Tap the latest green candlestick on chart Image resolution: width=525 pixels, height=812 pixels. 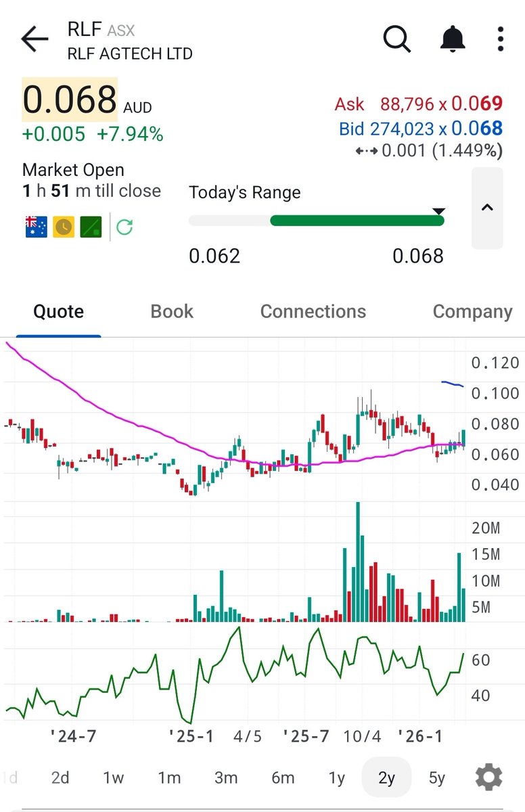(464, 438)
